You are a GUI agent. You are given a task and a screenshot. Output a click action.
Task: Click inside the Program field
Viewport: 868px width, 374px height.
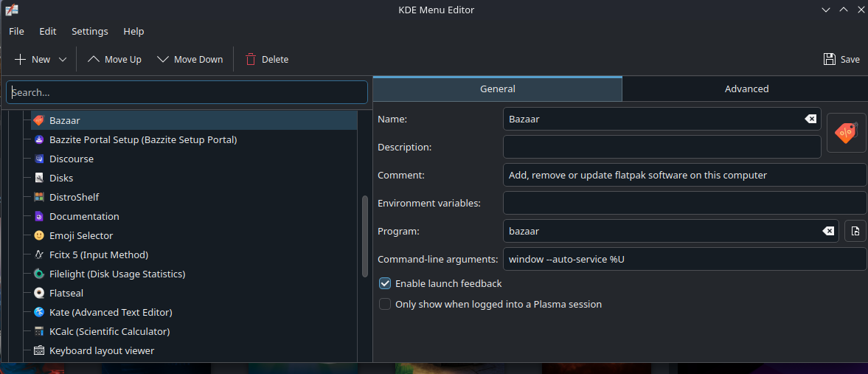point(671,231)
